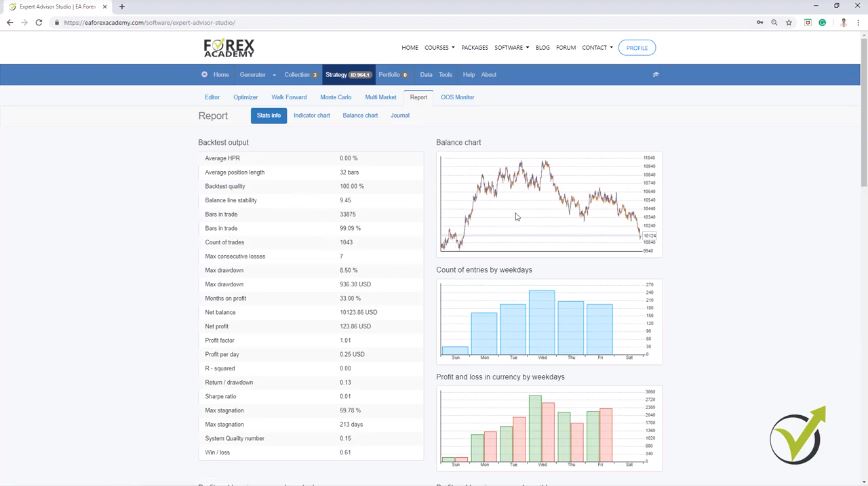
Task: Click the key icon in address bar
Action: tap(759, 22)
